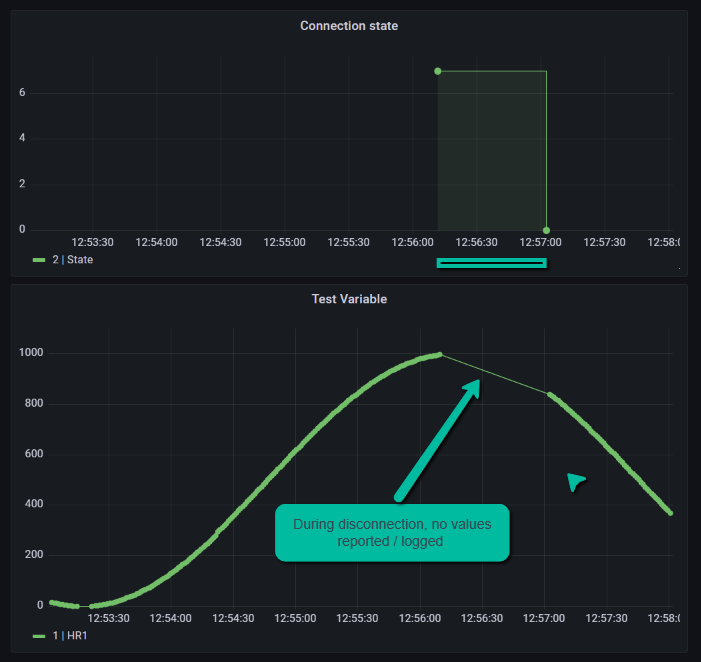The height and width of the screenshot is (662, 701).
Task: Click the State data point at value 7
Action: (x=438, y=71)
